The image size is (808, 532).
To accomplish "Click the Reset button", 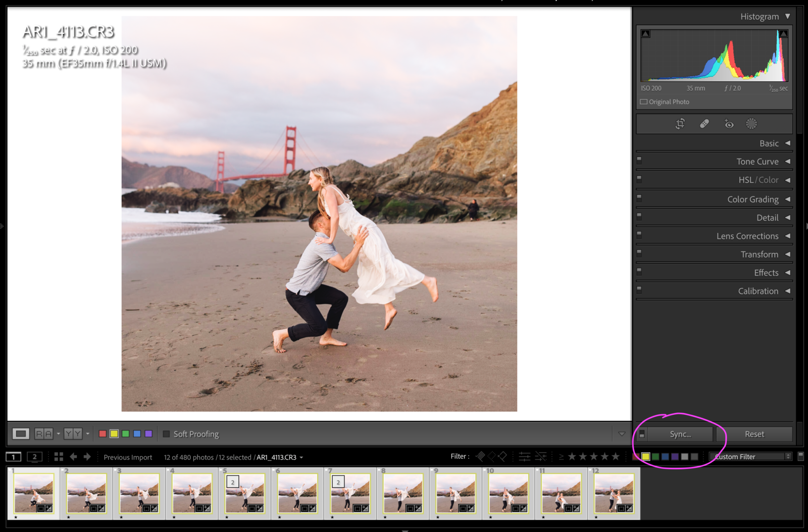I will click(x=753, y=434).
